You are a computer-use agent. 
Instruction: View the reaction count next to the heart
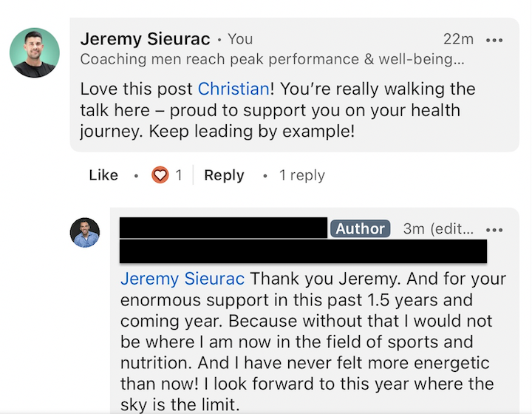(x=178, y=175)
